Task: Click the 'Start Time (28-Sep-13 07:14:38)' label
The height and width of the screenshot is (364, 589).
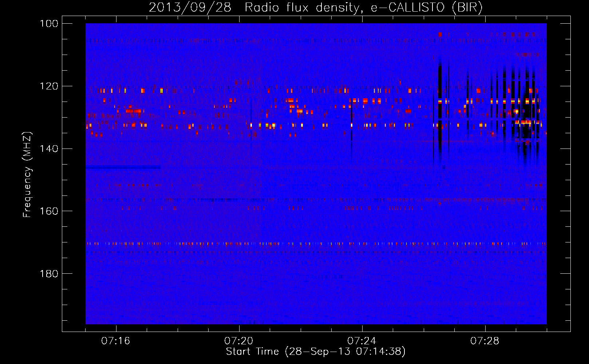Action: coord(316,352)
